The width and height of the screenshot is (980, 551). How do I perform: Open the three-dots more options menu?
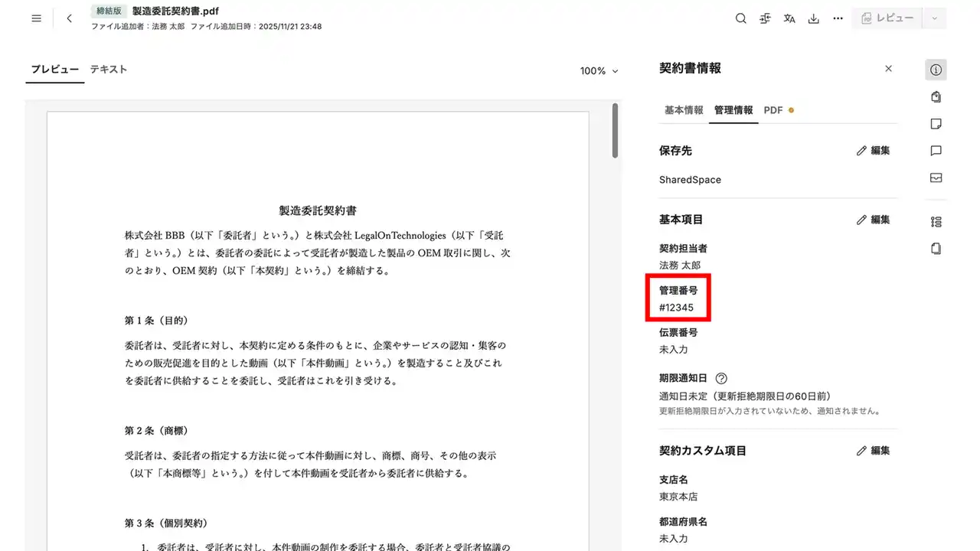coord(838,18)
